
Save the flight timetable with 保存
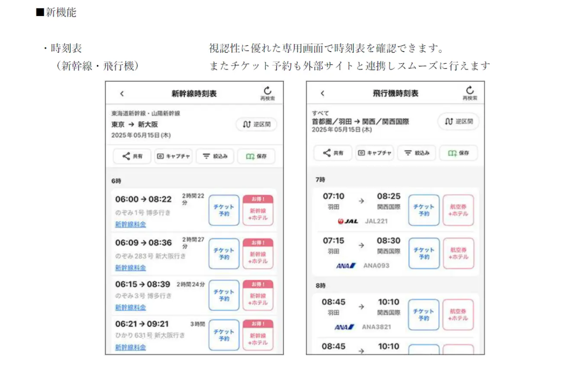[458, 153]
